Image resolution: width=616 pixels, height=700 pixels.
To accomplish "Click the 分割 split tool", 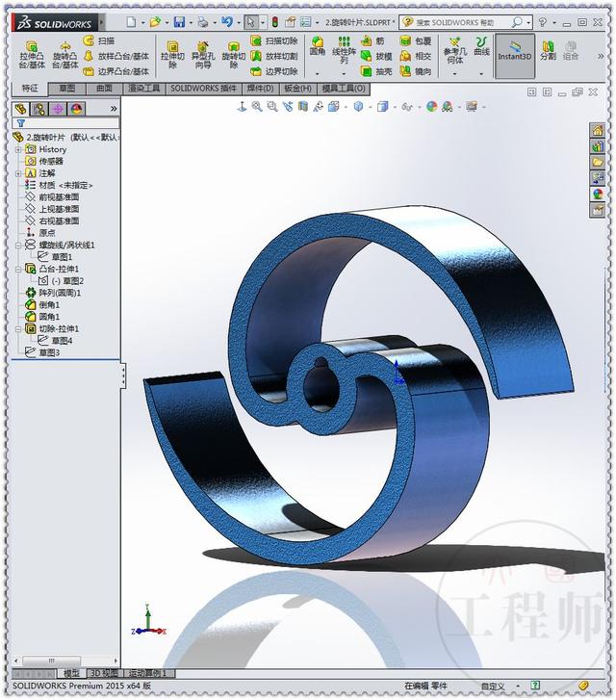I will (x=548, y=49).
